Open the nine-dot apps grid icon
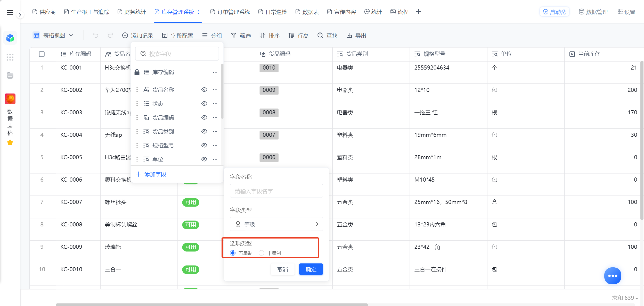 coord(10,57)
